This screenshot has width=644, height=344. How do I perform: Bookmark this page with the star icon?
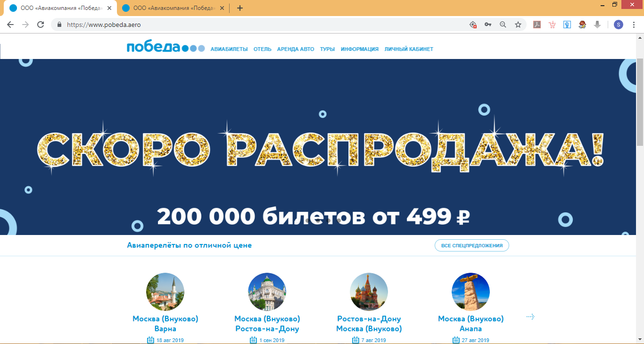coord(518,25)
